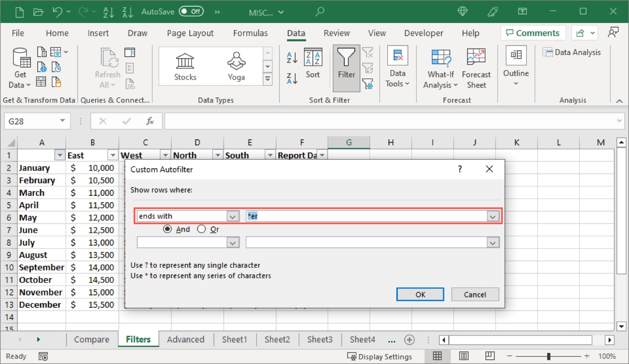Open the filter dropdown on the South column
629x364 pixels.
[270, 155]
